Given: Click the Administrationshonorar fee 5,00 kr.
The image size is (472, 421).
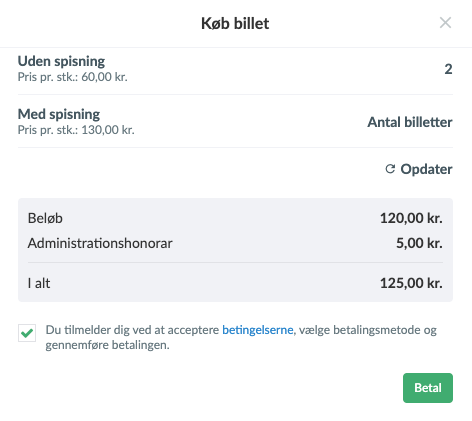Looking at the screenshot, I should point(419,243).
